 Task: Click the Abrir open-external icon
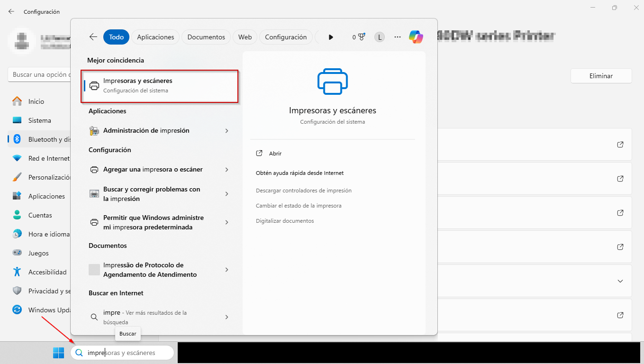click(x=259, y=153)
